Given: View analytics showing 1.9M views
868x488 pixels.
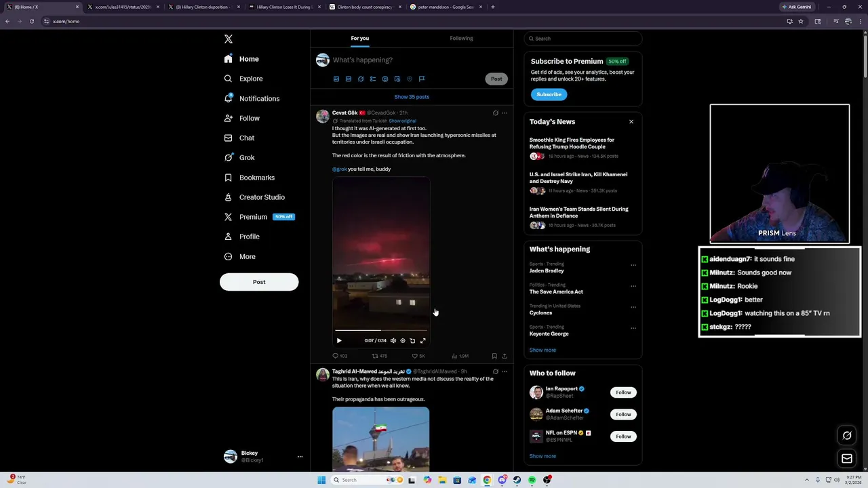Looking at the screenshot, I should coord(460,356).
